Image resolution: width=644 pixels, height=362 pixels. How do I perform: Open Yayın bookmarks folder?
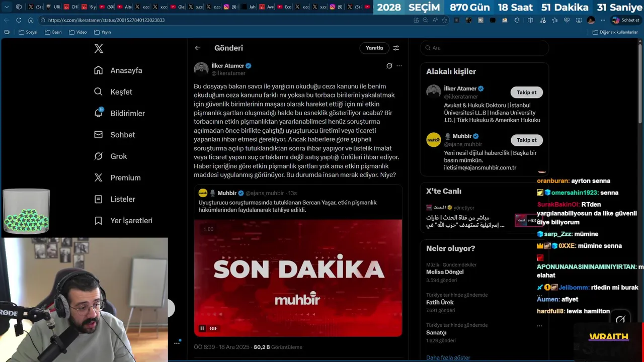coord(102,32)
